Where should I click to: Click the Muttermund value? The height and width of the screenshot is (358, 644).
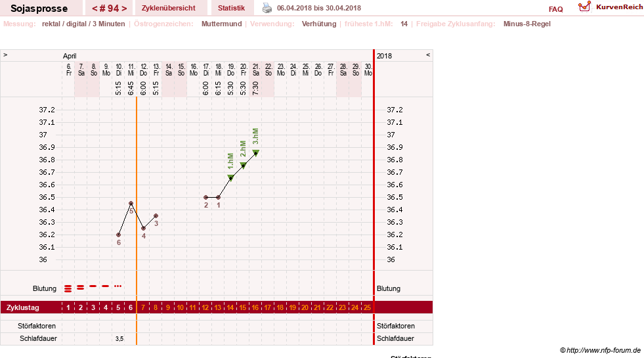(x=221, y=24)
